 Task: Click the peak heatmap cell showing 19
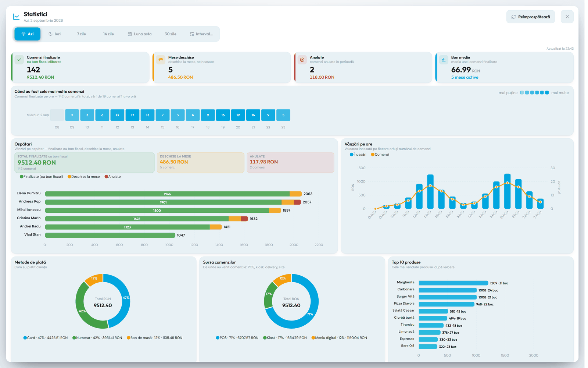238,115
